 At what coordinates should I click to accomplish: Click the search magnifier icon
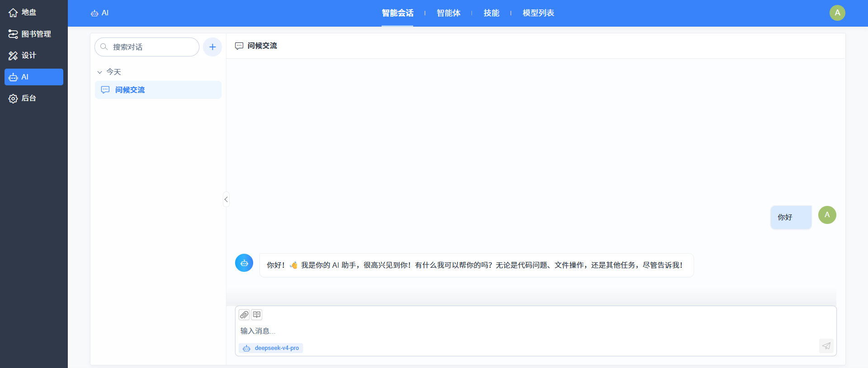(104, 47)
